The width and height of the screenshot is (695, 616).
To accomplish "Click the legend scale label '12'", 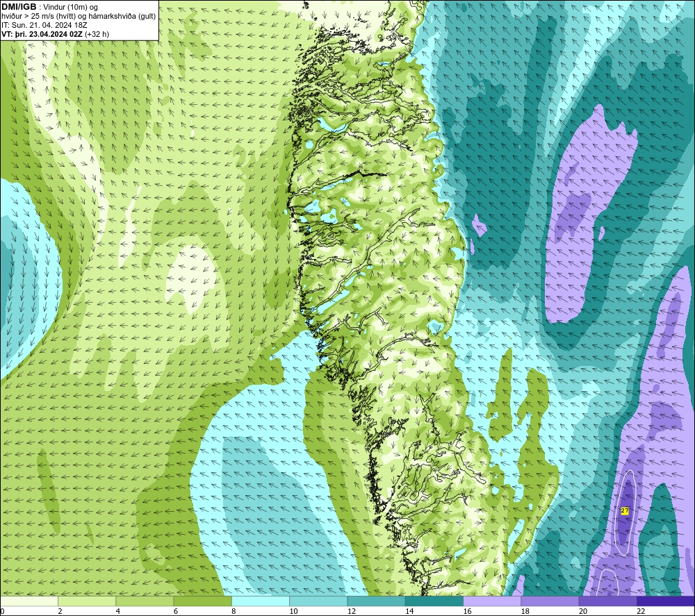I will [352, 611].
